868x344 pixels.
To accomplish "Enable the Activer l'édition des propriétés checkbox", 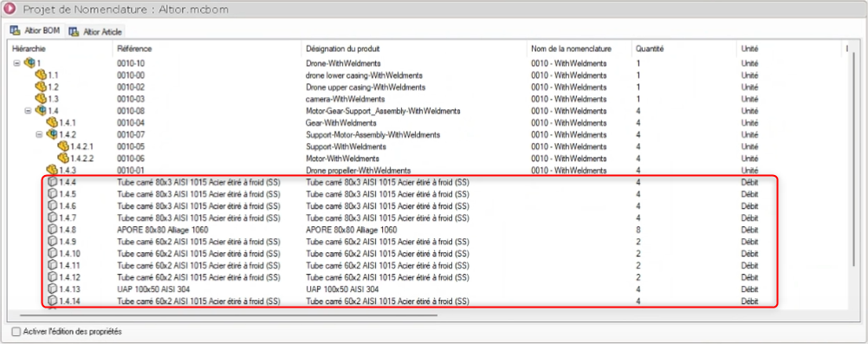I will click(16, 332).
